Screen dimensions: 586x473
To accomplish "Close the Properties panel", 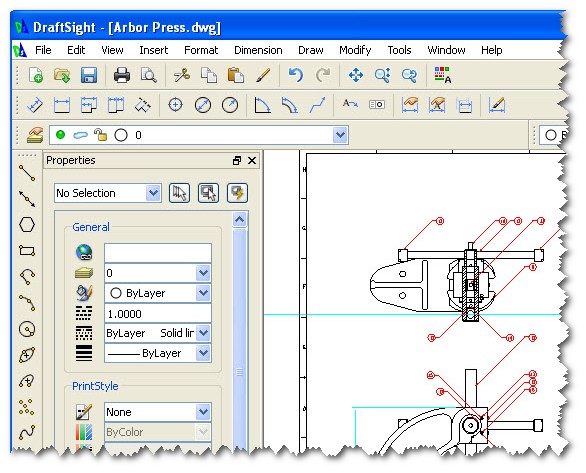I will [x=252, y=161].
